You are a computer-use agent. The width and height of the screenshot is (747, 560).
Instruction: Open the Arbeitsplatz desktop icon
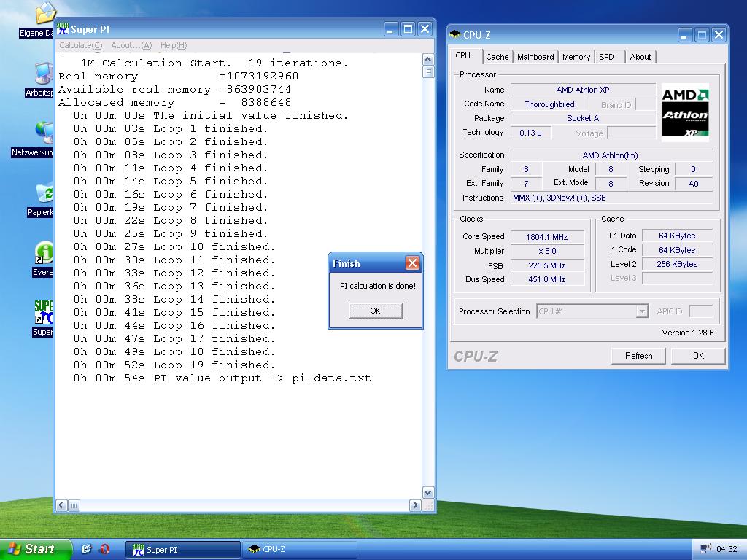[44, 74]
